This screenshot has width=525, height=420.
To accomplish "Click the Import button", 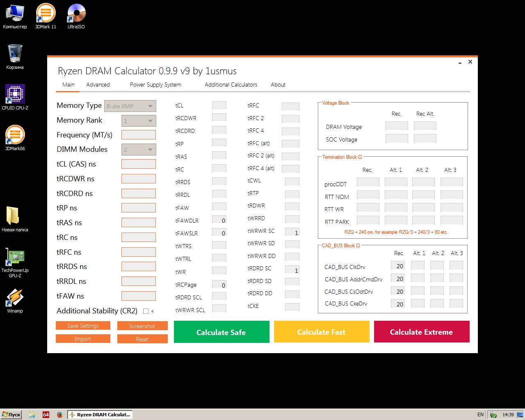I will tap(83, 339).
